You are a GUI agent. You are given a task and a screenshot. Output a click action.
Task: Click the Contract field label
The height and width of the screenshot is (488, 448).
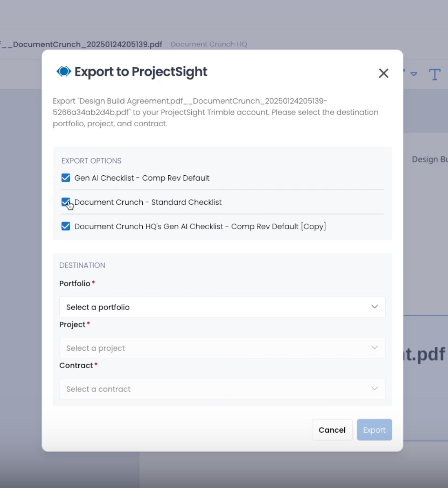click(x=76, y=365)
